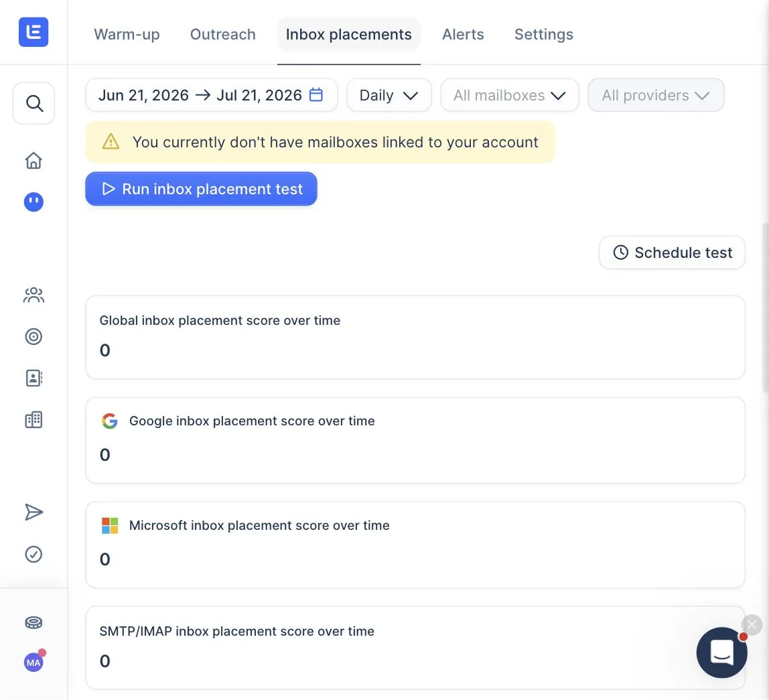769x700 pixels.
Task: Click the calendar icon in date range
Action: pyautogui.click(x=316, y=94)
